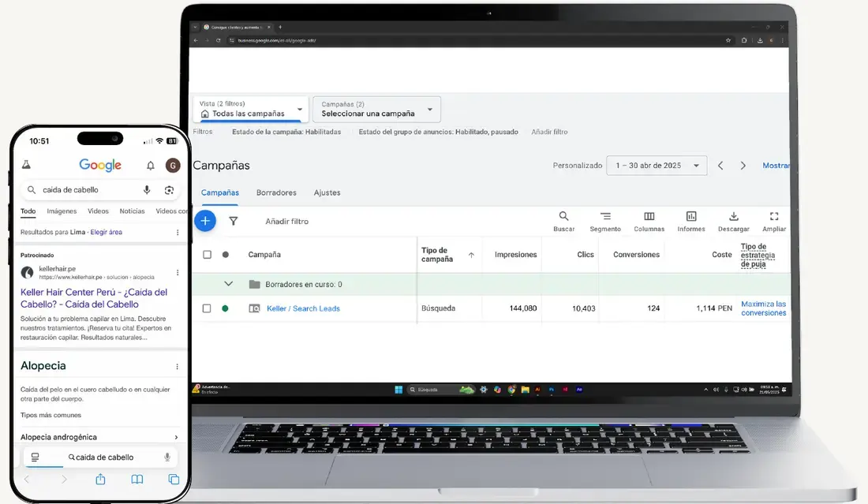The image size is (868, 504).
Task: Click the green status dot of Keller campaign
Action: click(x=225, y=308)
